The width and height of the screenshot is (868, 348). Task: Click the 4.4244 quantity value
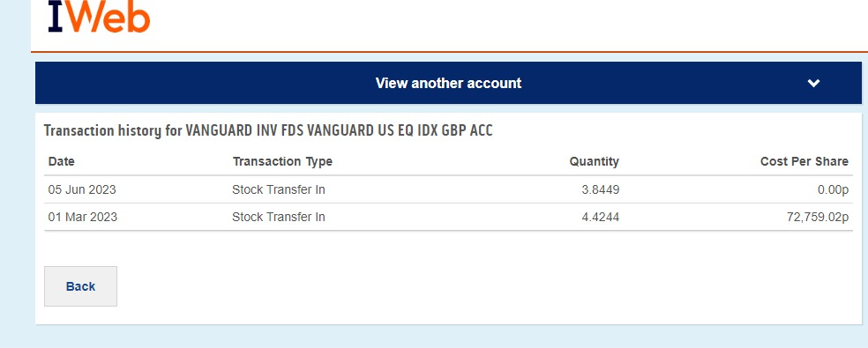click(601, 217)
